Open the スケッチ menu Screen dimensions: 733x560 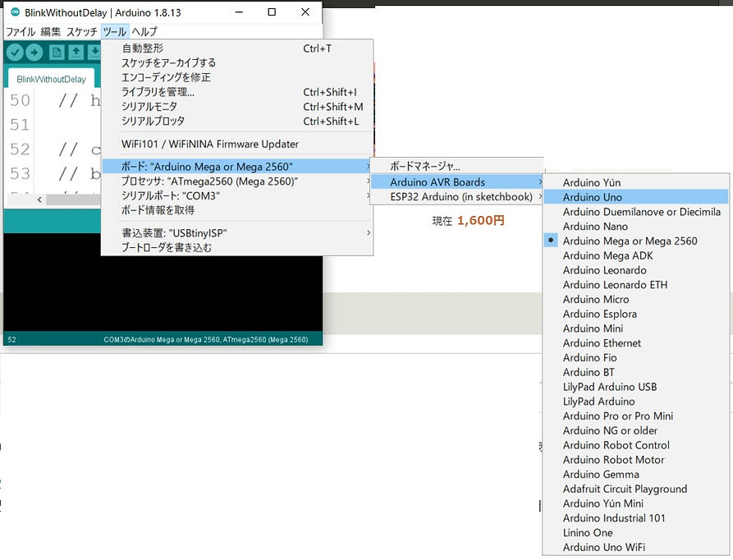tap(82, 32)
